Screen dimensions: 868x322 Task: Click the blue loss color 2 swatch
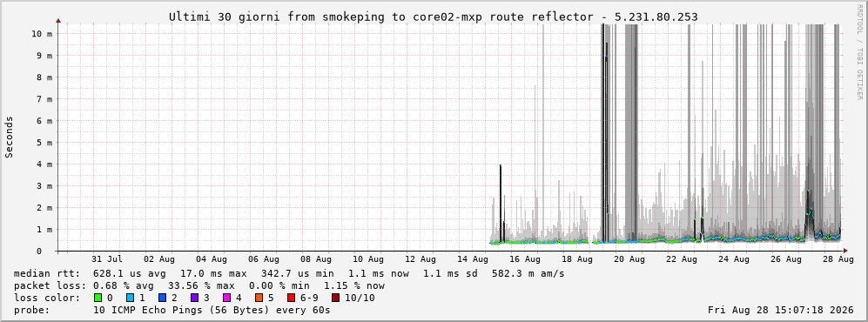click(x=164, y=298)
